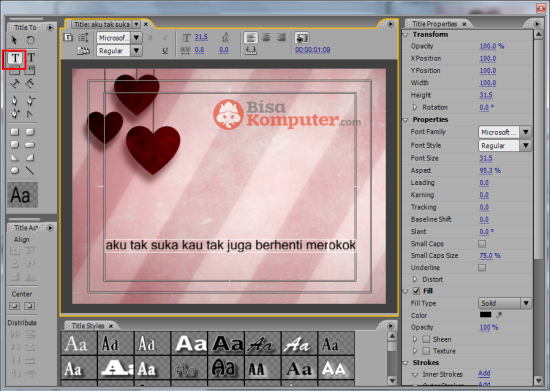Image resolution: width=550 pixels, height=391 pixels.
Task: Toggle center text alignment
Action: (x=266, y=37)
